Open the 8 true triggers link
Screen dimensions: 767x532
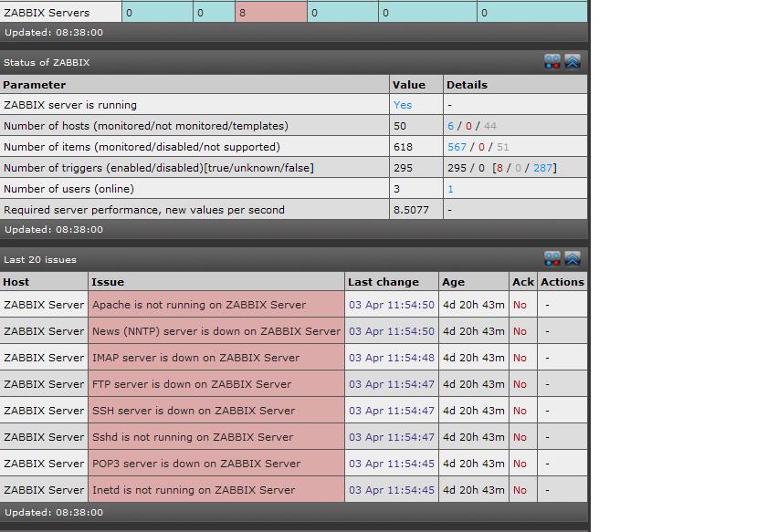pos(499,168)
